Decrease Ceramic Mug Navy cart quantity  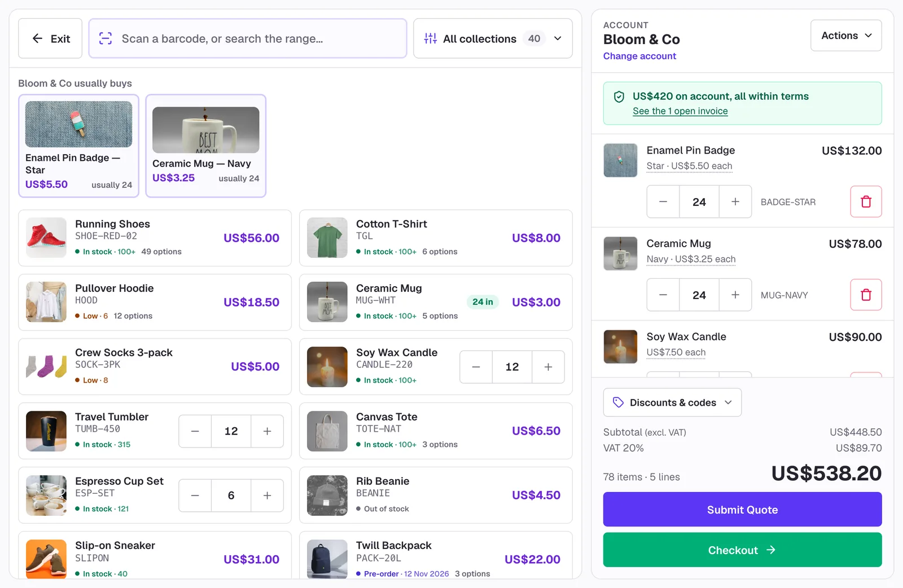(663, 295)
